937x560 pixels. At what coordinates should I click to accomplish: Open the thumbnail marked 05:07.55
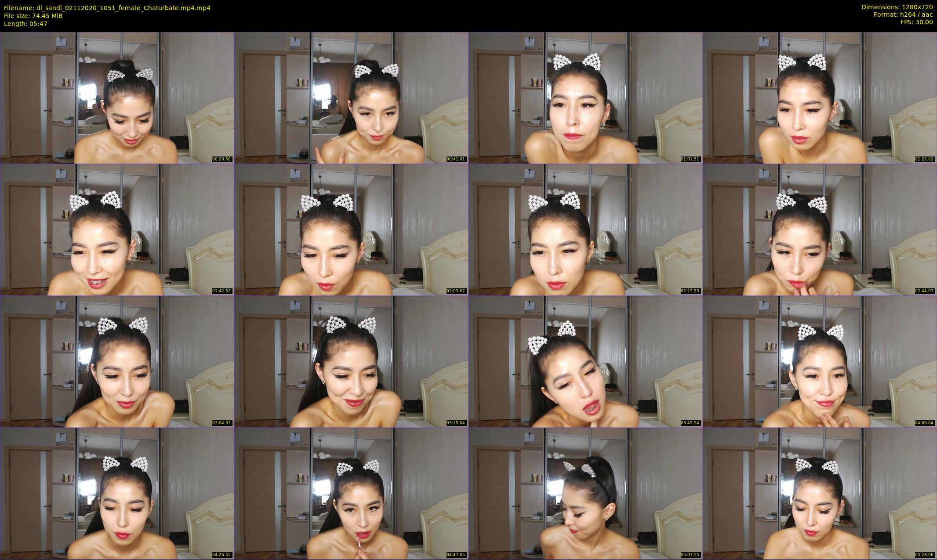coord(585,493)
